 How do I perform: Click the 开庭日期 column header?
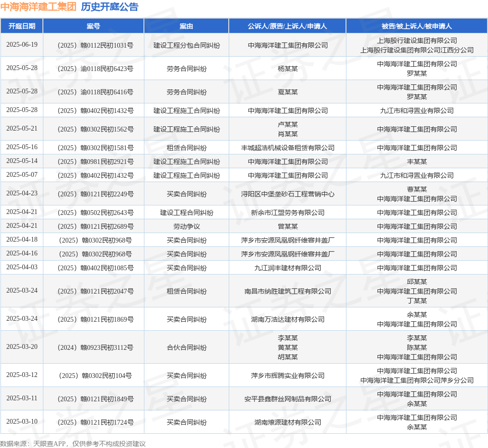pyautogui.click(x=22, y=26)
